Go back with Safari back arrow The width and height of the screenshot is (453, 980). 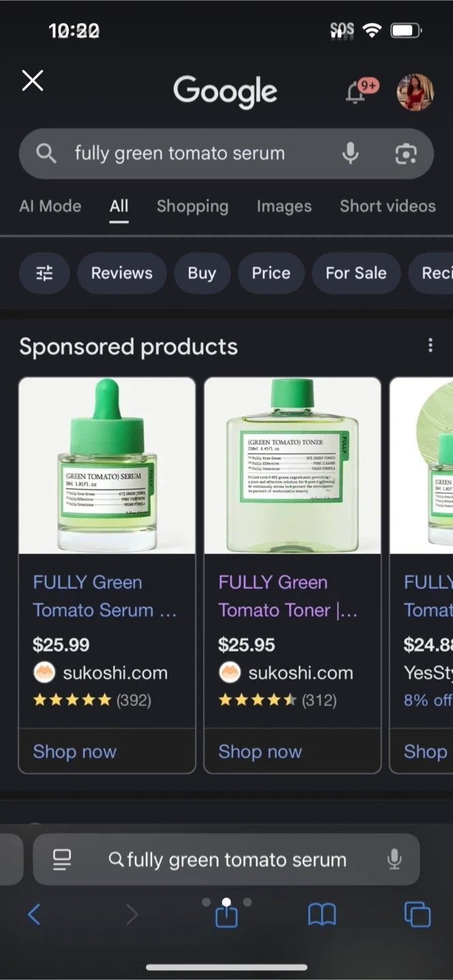[34, 915]
